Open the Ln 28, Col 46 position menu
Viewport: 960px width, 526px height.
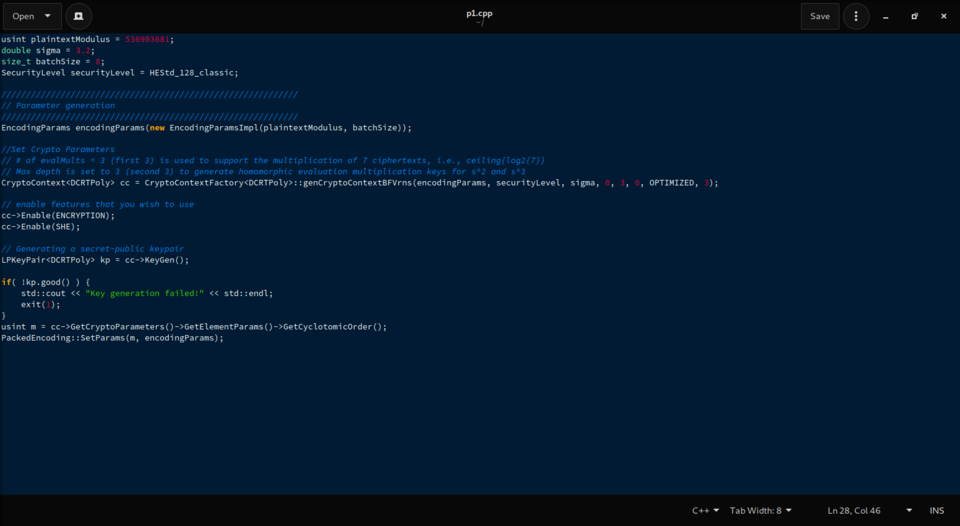pos(869,511)
